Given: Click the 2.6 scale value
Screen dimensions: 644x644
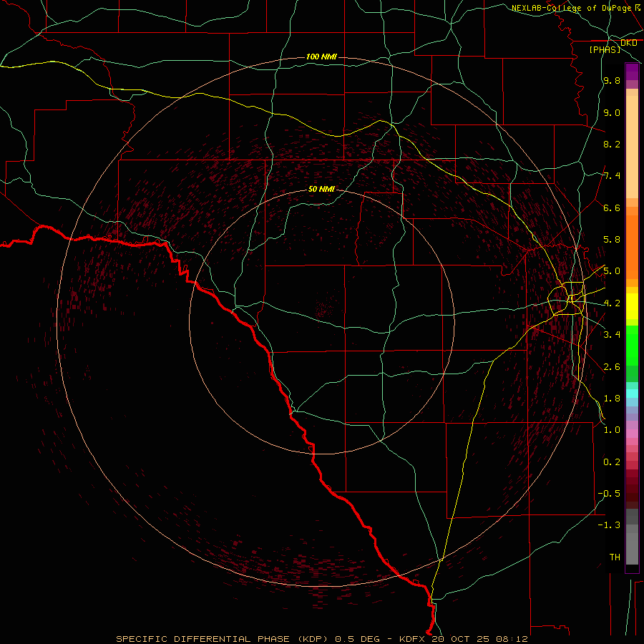Looking at the screenshot, I should (x=612, y=367).
